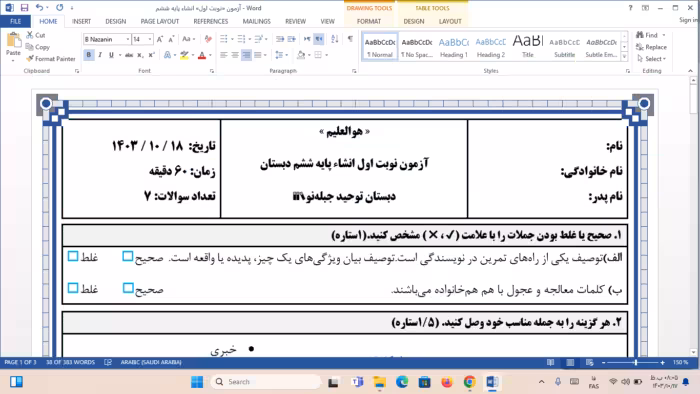Apply the No Spacing style
The image size is (700, 394).
[417, 46]
